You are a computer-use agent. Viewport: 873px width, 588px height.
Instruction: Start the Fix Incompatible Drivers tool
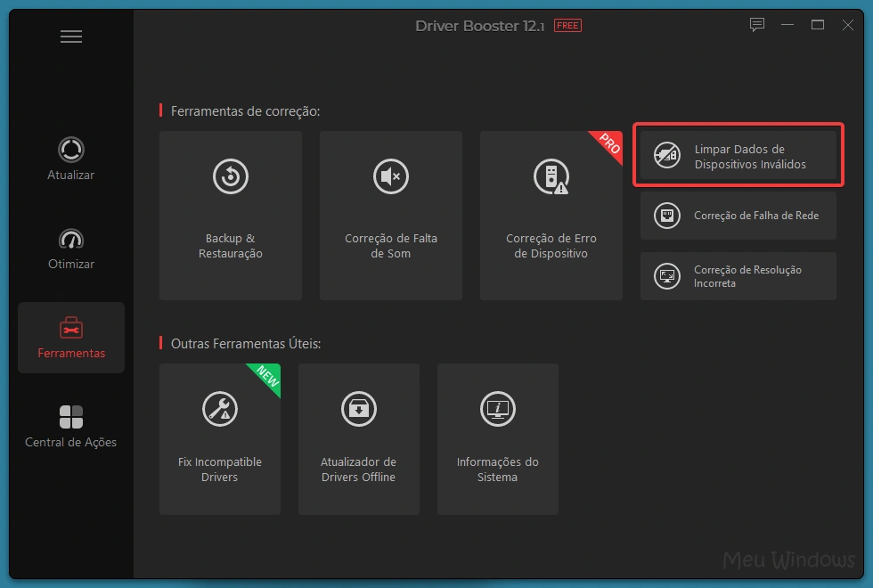tap(219, 438)
